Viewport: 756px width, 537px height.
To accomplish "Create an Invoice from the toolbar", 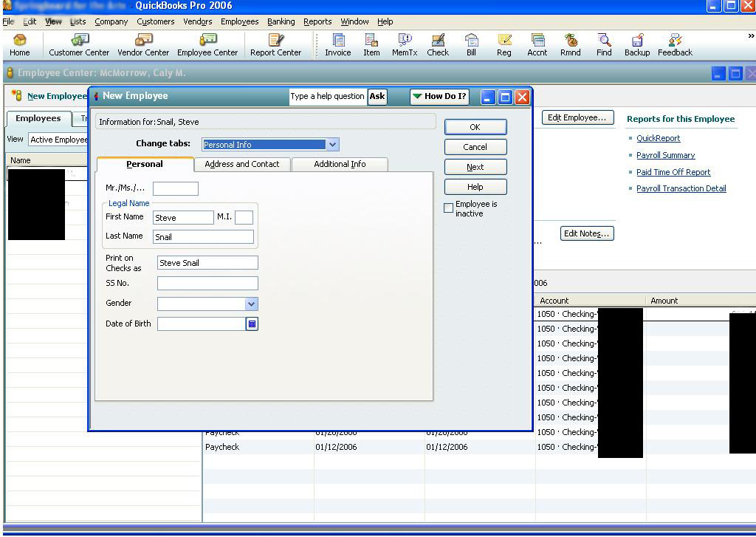I will coord(338,45).
